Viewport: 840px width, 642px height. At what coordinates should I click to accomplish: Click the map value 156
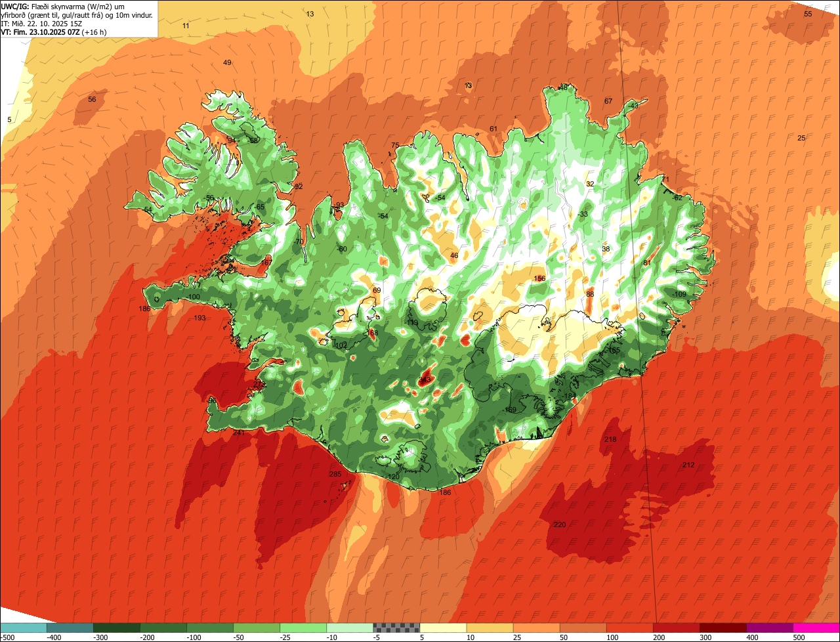pyautogui.click(x=539, y=278)
